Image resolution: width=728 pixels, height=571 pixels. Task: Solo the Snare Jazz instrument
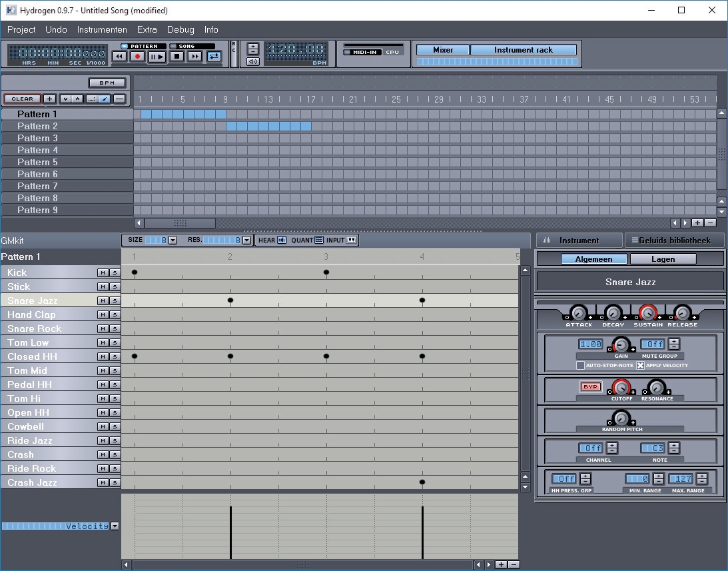(x=114, y=300)
